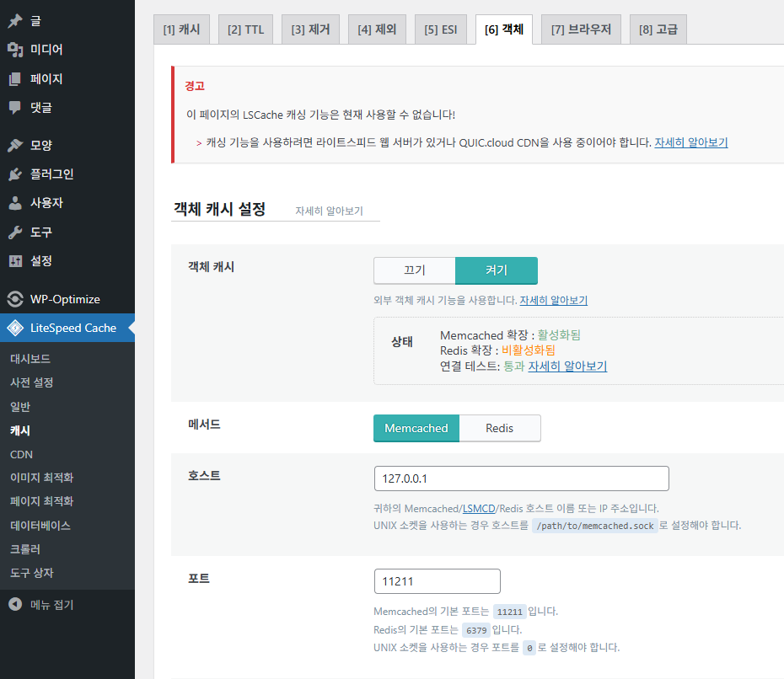Open the 사용자 menu item

67,203
